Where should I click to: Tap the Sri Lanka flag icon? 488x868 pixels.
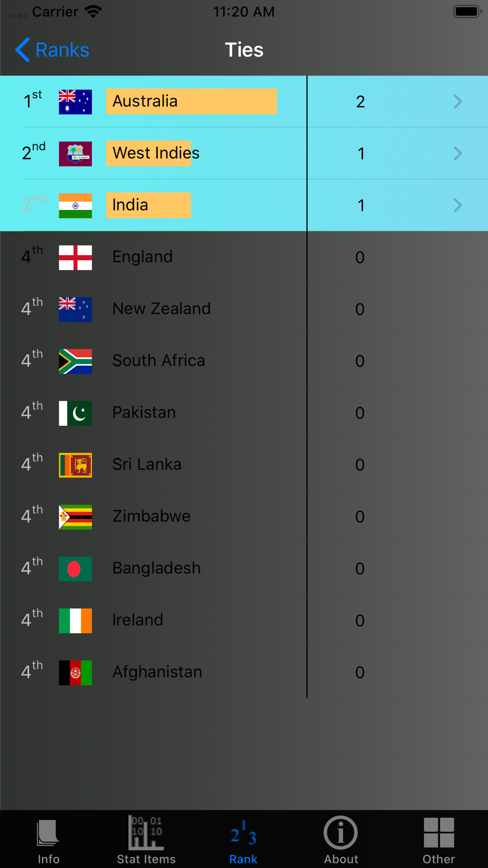(75, 465)
